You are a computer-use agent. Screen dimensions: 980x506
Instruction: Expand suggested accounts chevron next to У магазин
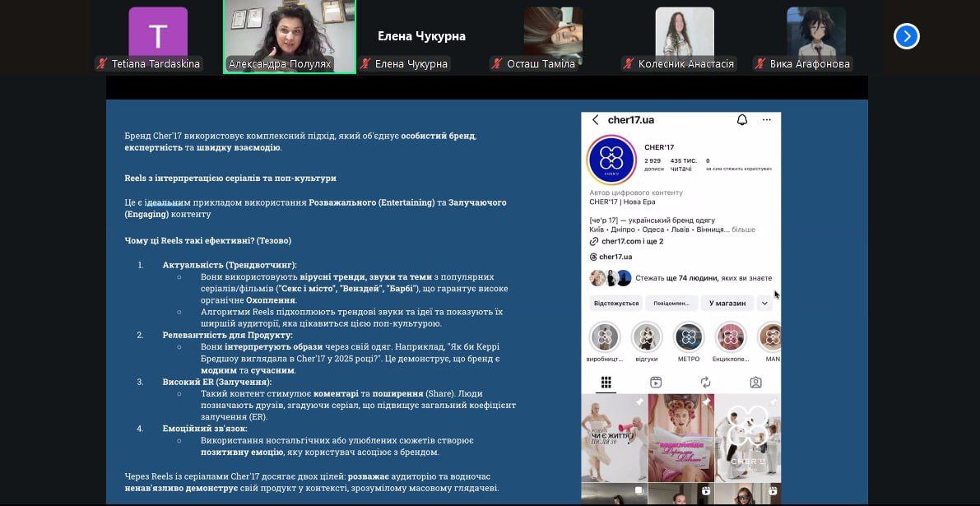[x=764, y=303]
